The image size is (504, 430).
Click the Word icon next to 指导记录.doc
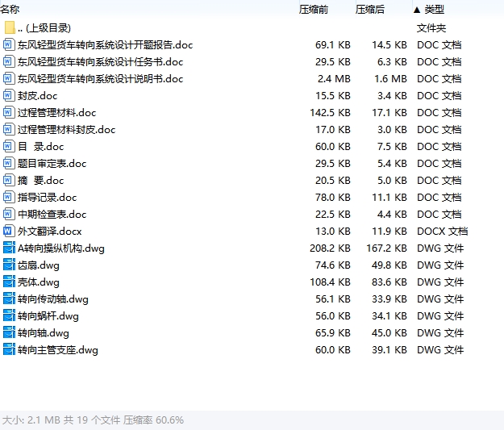click(9, 197)
